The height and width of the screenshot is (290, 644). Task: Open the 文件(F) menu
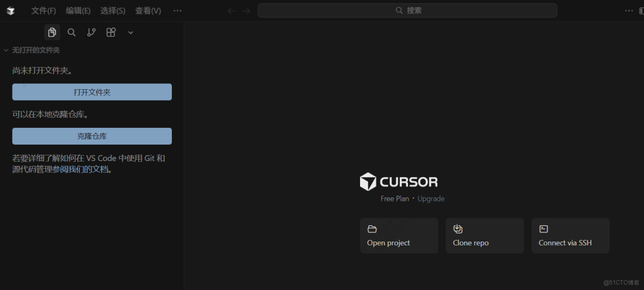click(44, 11)
